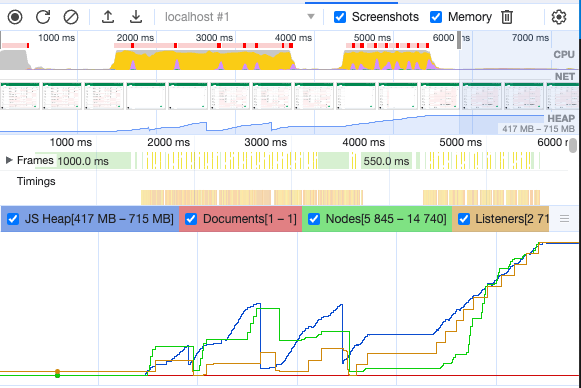Click the 4000 ms mark in main ruler
This screenshot has width=581, height=388.
click(x=363, y=142)
